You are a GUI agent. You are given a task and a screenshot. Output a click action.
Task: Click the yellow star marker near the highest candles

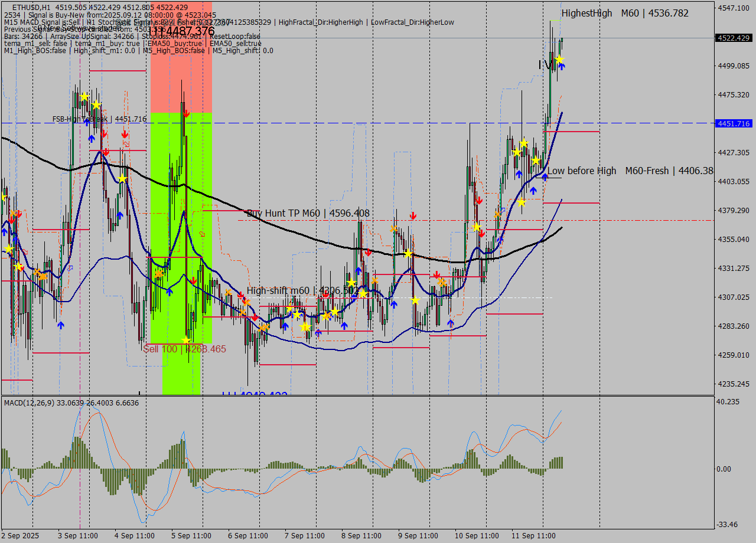(x=560, y=60)
